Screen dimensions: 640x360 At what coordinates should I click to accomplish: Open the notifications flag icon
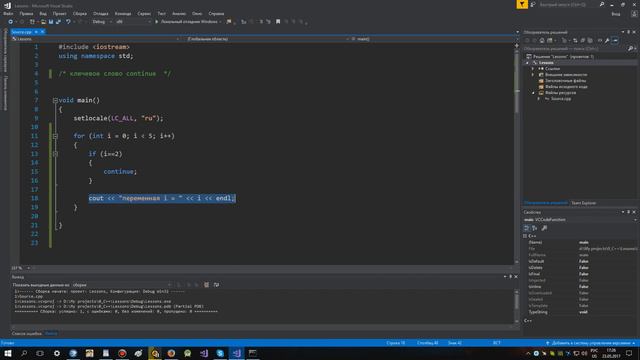click(522, 4)
